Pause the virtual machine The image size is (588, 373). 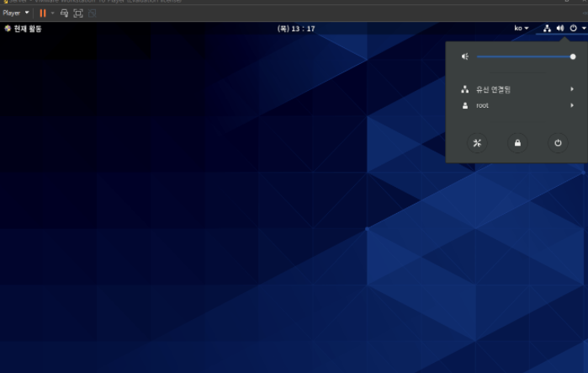click(x=43, y=13)
